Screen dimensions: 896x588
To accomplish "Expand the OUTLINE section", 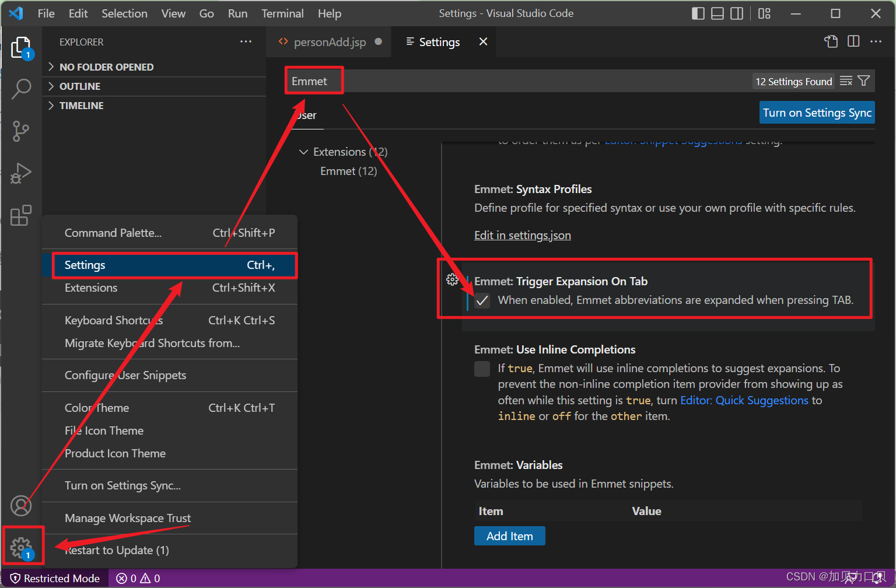I will pos(154,86).
